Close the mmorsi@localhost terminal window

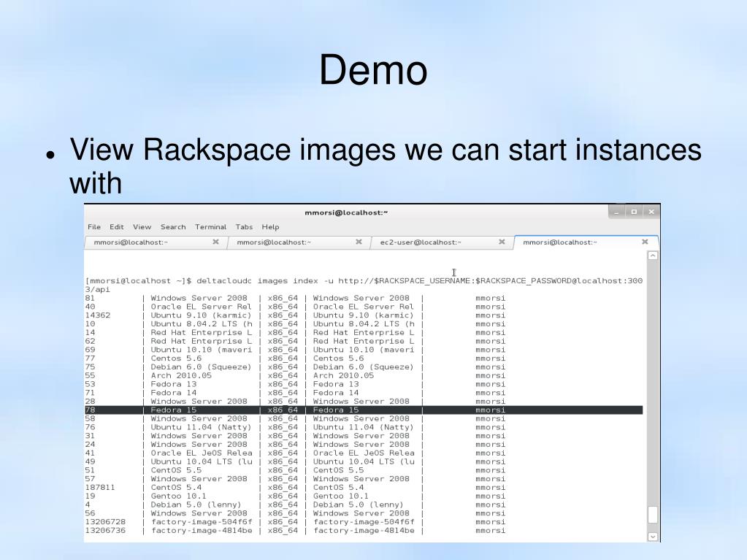tap(651, 212)
